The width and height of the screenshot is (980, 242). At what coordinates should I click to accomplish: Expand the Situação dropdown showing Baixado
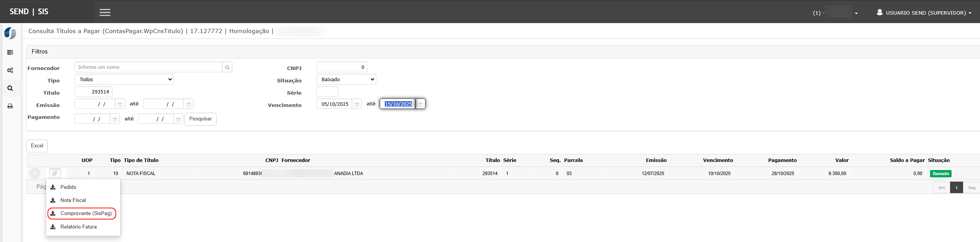click(346, 79)
